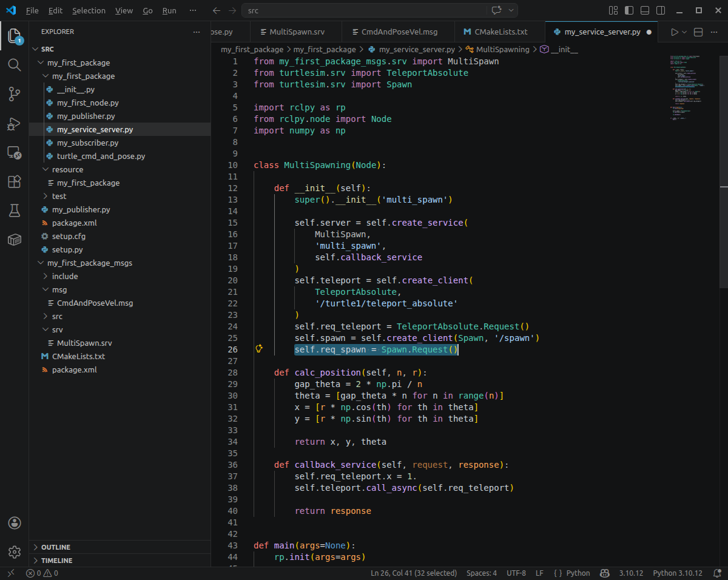728x580 pixels.
Task: Toggle the Primary Side Bar
Action: (629, 10)
